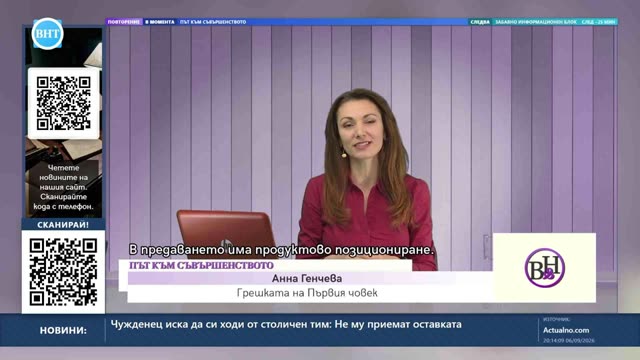
Task: Click the НОВИНИ: ticker label
Action: coord(63,330)
